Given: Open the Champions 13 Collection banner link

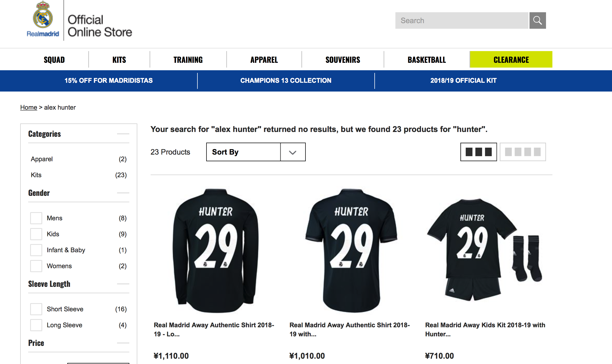Looking at the screenshot, I should pos(286,81).
